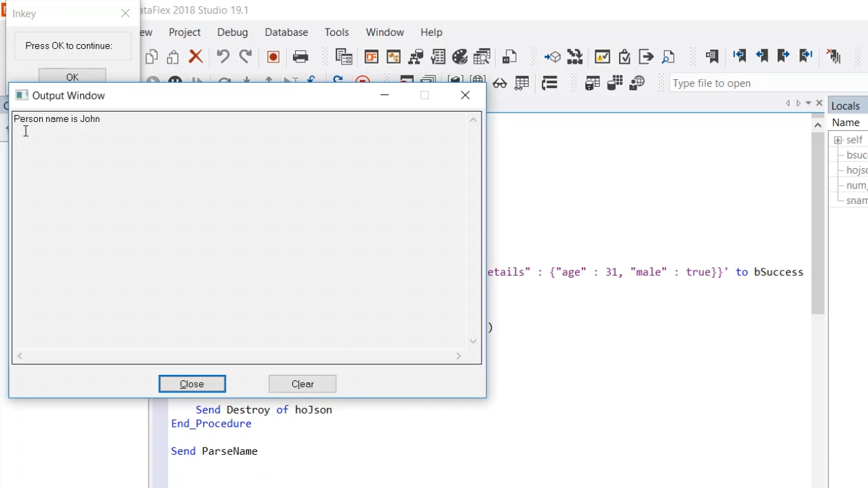Toggle the red record dot button

(273, 57)
